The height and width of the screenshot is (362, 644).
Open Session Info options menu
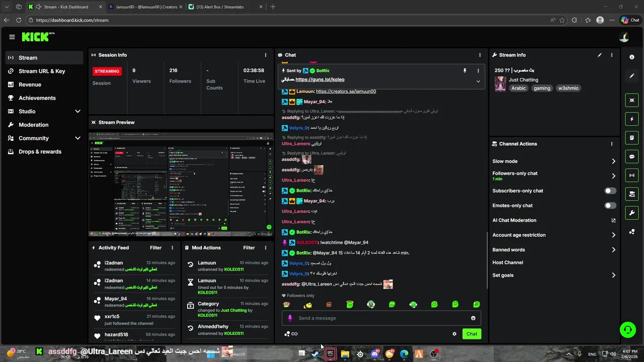pyautogui.click(x=266, y=55)
